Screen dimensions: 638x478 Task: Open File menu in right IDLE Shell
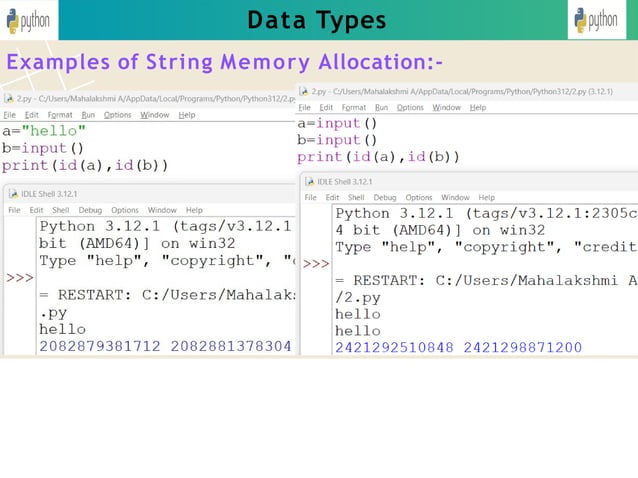click(310, 198)
